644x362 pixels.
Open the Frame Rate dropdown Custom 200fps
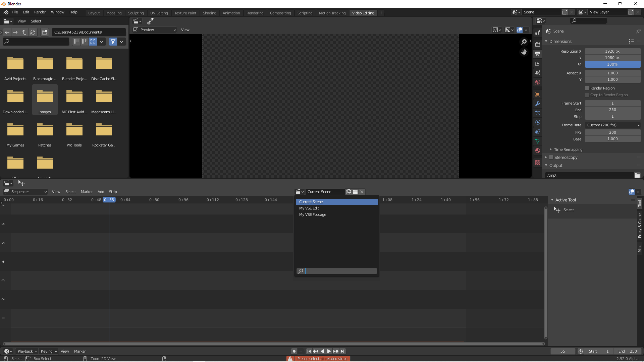[x=612, y=125]
